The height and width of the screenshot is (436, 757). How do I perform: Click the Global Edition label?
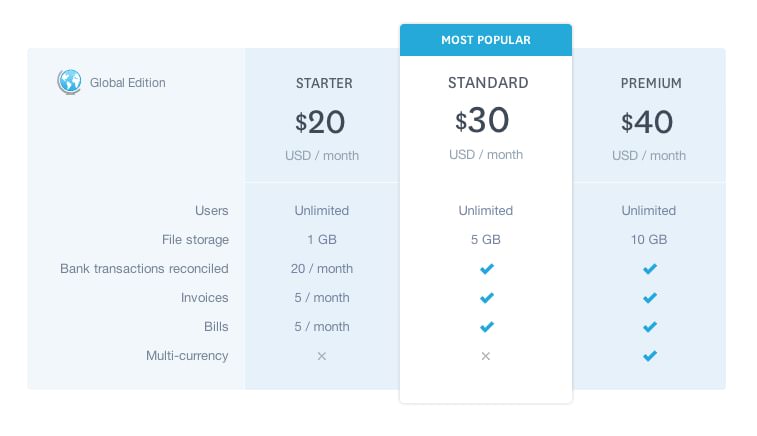(x=128, y=83)
